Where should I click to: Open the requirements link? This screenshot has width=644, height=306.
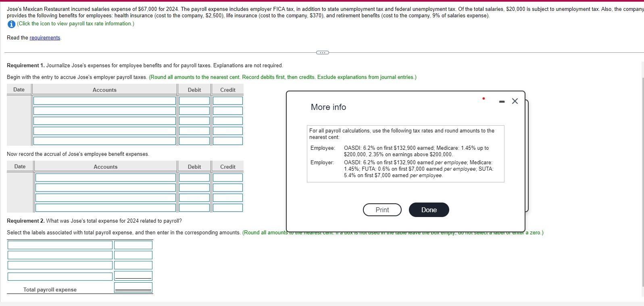coord(45,38)
